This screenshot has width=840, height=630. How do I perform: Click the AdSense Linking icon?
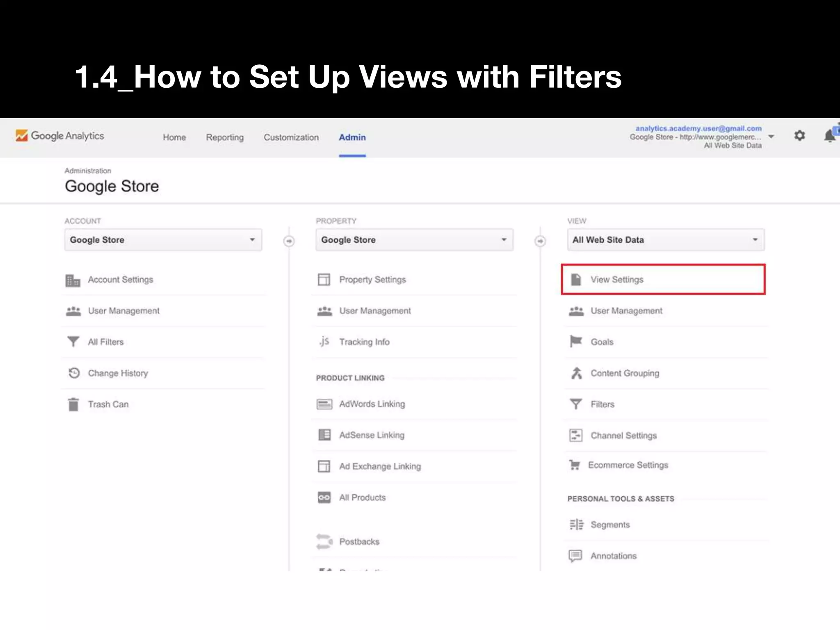coord(324,435)
